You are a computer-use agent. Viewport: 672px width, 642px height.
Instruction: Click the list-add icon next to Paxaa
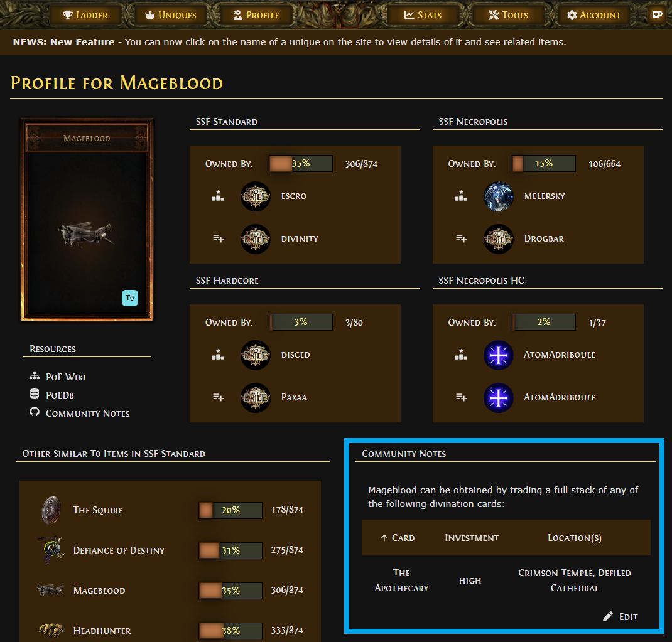point(218,397)
